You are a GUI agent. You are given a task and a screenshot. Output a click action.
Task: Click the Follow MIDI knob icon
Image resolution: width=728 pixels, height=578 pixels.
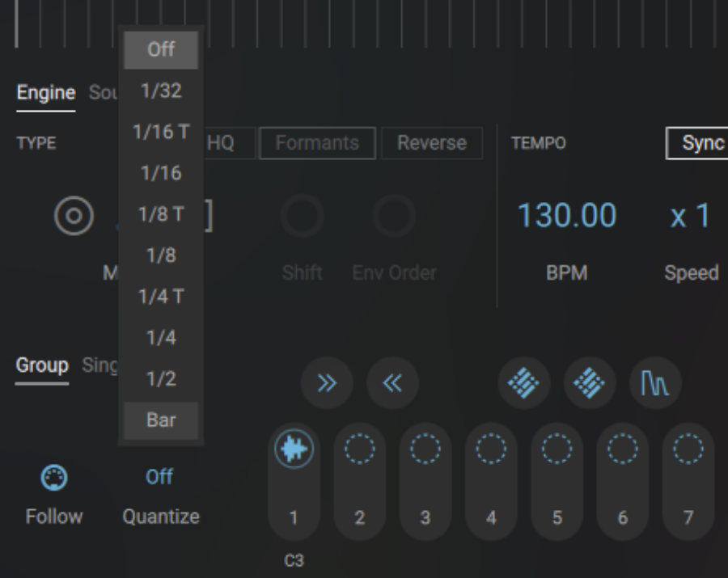click(53, 477)
